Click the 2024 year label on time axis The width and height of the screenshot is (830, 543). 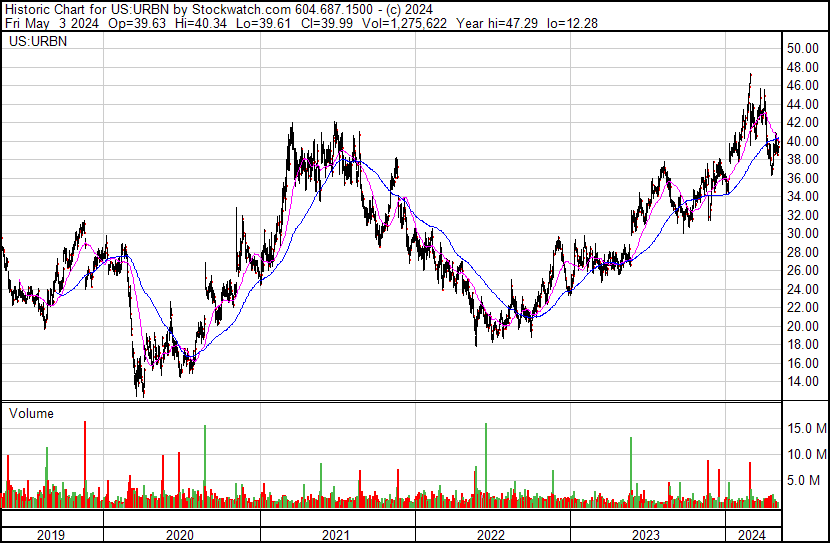coord(752,535)
